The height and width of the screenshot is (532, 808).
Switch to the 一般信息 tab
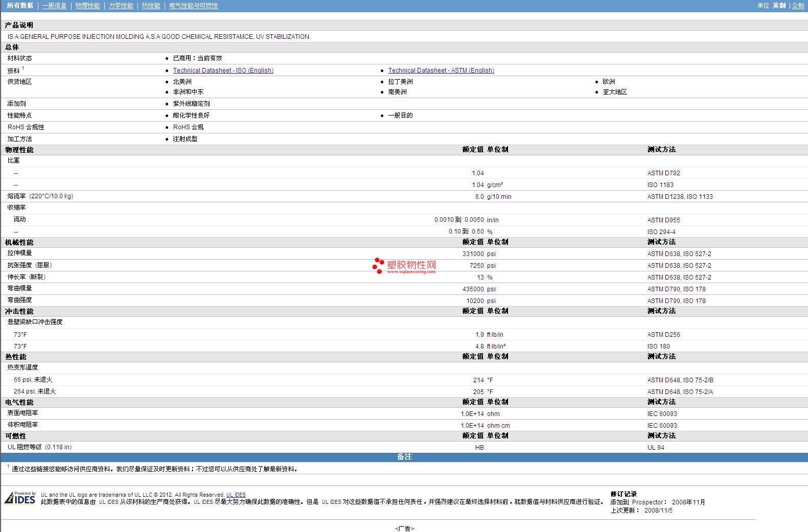(54, 6)
